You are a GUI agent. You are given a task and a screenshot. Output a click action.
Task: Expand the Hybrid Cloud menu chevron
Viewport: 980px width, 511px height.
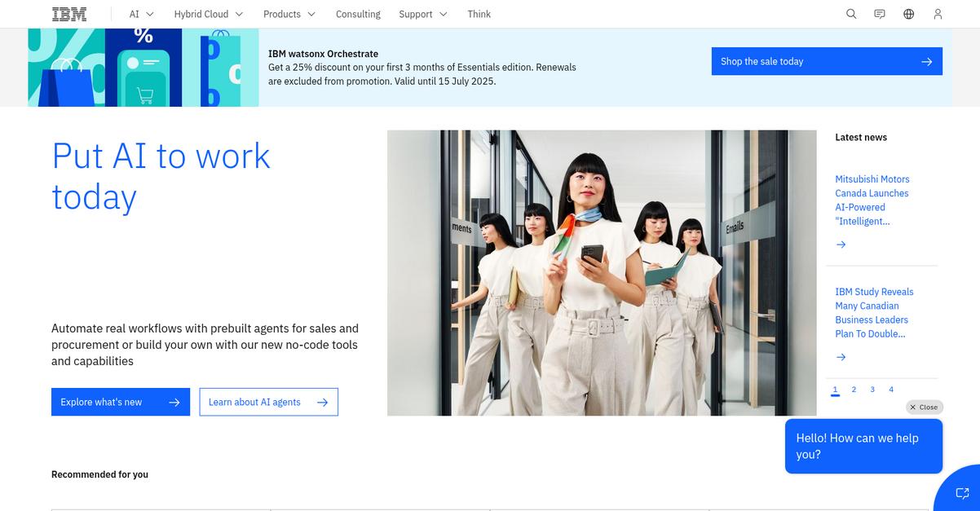pos(239,14)
